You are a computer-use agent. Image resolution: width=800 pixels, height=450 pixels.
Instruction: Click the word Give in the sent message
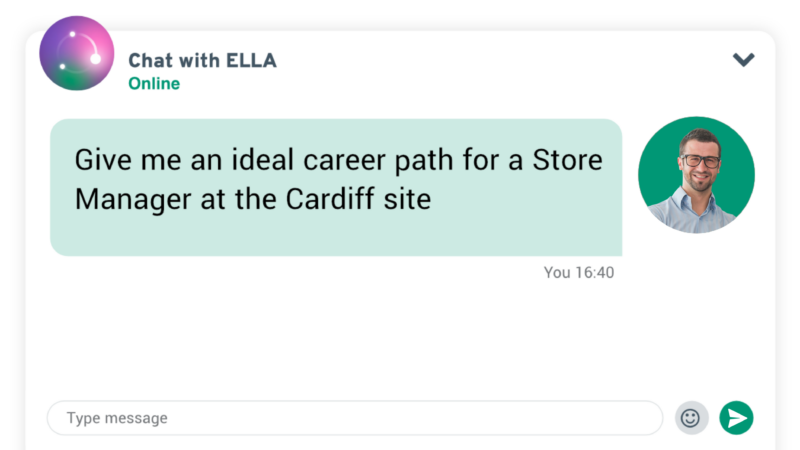pos(104,160)
